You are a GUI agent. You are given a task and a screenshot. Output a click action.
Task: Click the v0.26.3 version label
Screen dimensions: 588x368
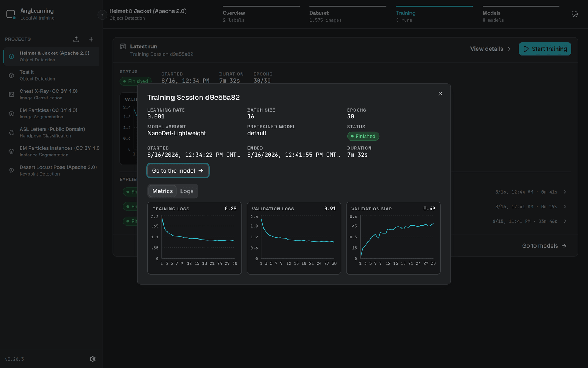pyautogui.click(x=14, y=359)
